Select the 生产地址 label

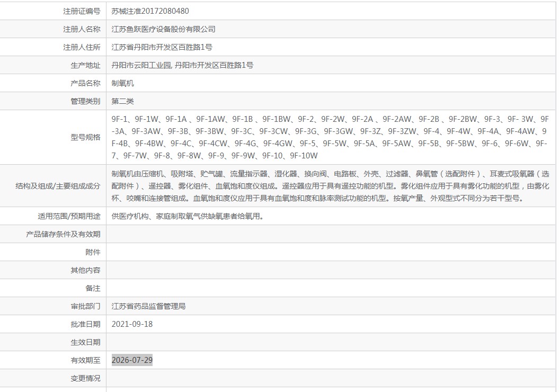86,65
